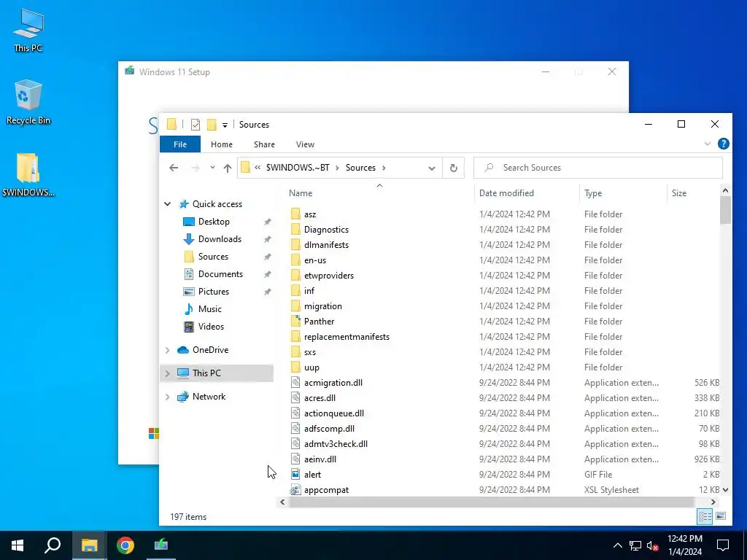Image resolution: width=747 pixels, height=560 pixels.
Task: Select the acmigration.dll file icon
Action: 295,383
